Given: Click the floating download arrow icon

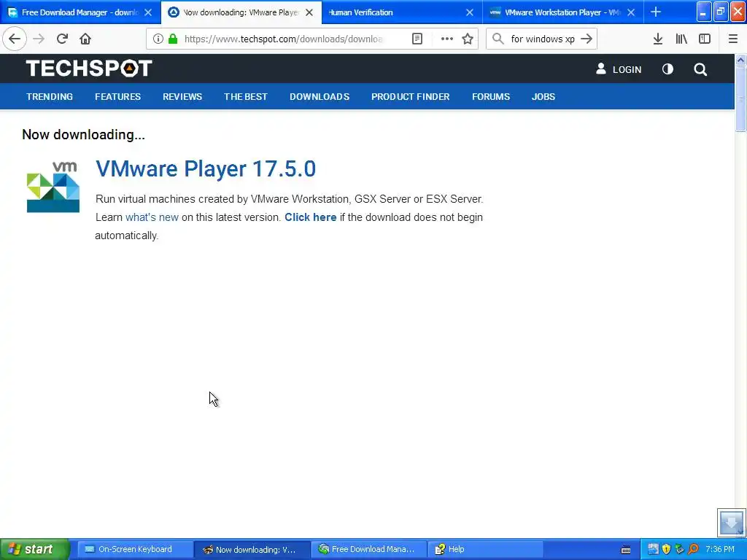Looking at the screenshot, I should [x=731, y=522].
